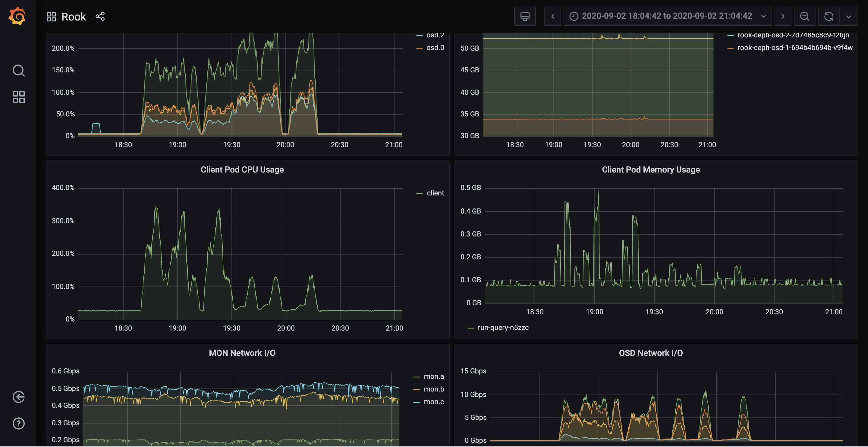Click inside the Client Pod CPU Usage graph

pyautogui.click(x=240, y=254)
